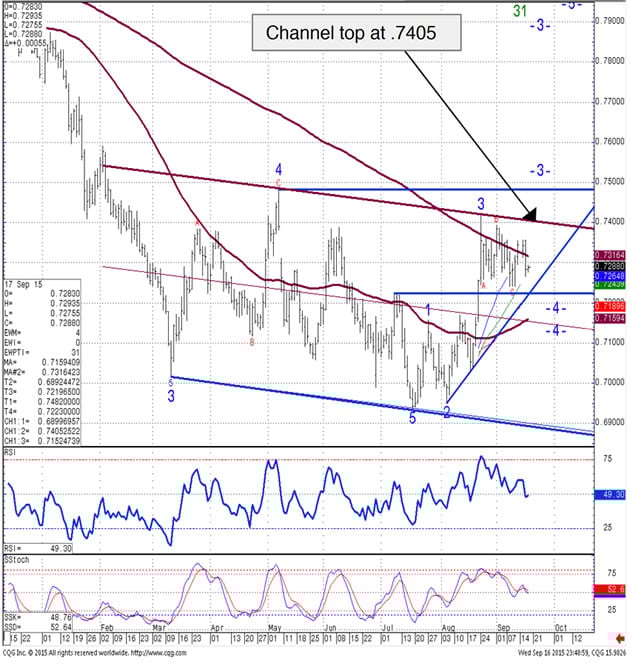
Task: Click wave 5 label at the July low
Action: (412, 417)
